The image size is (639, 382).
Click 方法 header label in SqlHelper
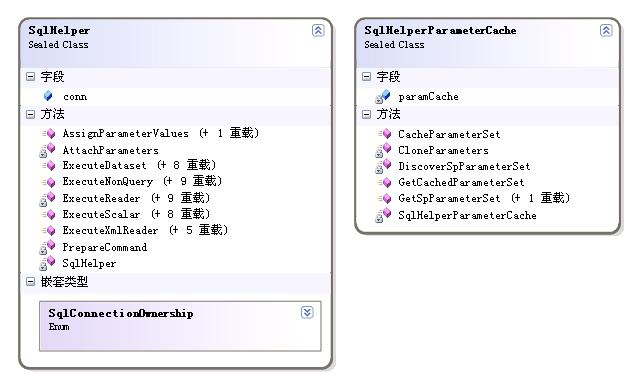[52, 114]
